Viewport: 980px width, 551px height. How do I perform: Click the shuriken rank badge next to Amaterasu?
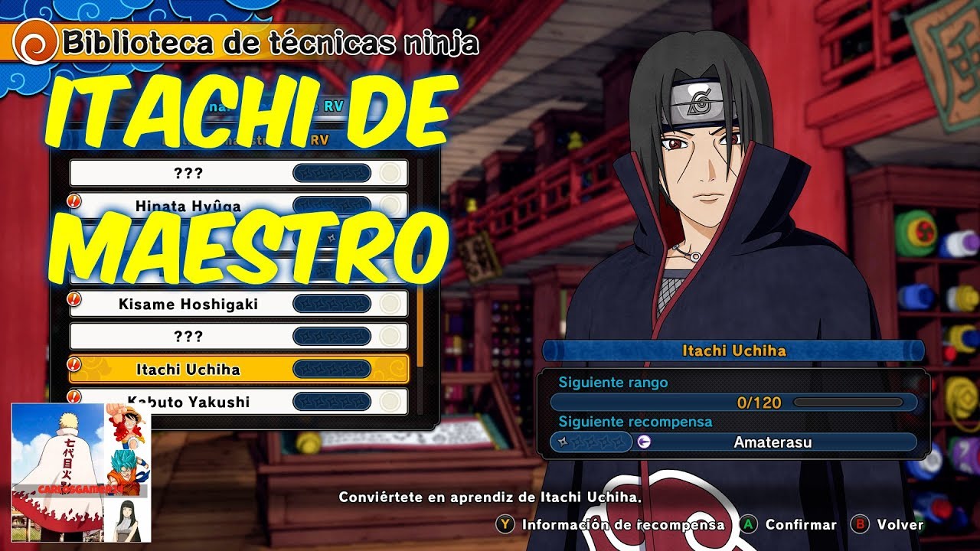[590, 442]
